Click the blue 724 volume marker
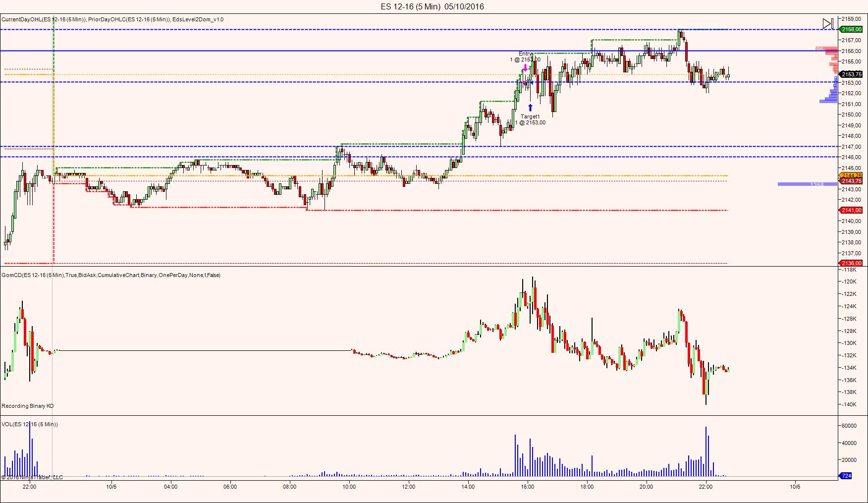The image size is (868, 503). (x=846, y=476)
